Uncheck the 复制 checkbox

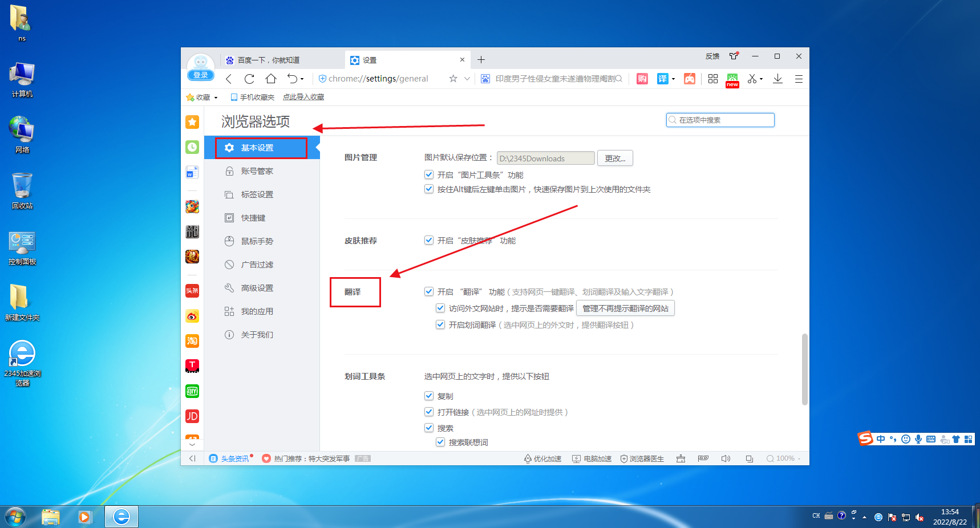pos(429,396)
